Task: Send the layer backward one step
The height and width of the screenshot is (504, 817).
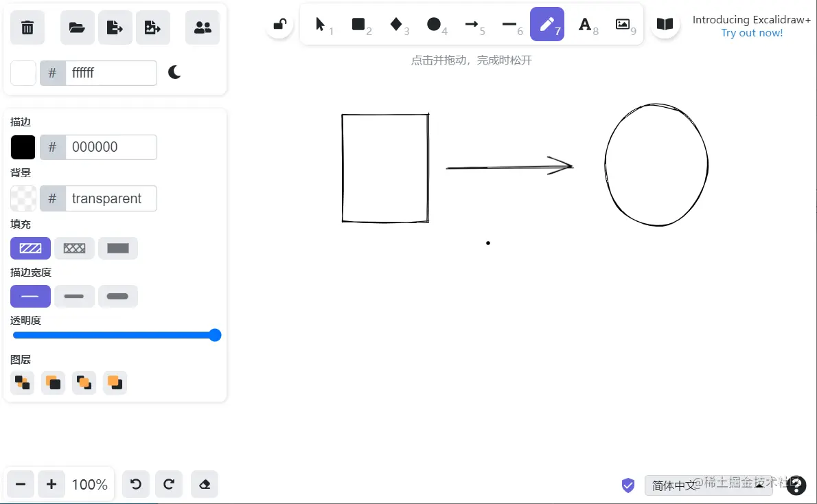Action: 53,382
